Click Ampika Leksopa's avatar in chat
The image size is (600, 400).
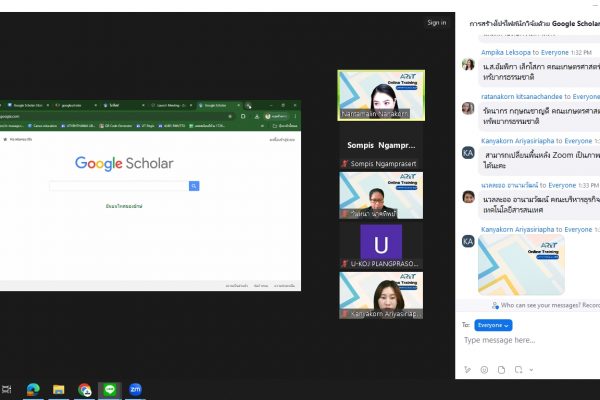468,64
